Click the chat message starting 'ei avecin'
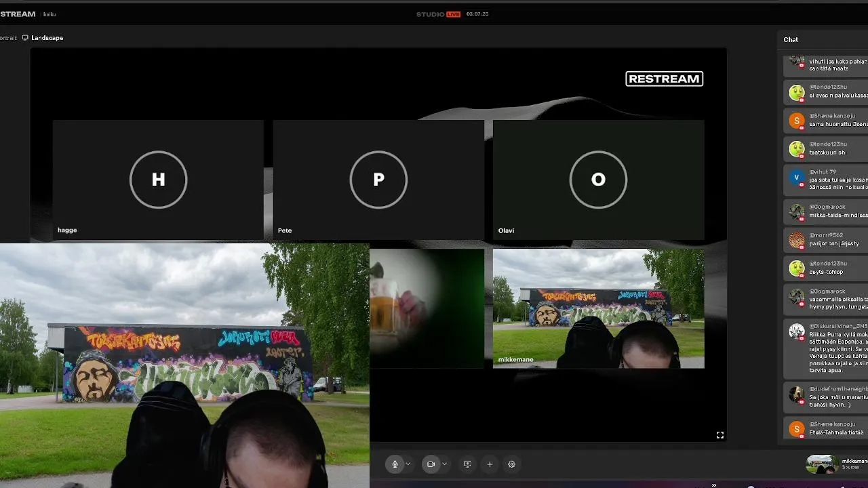868x488 pixels. click(x=838, y=96)
